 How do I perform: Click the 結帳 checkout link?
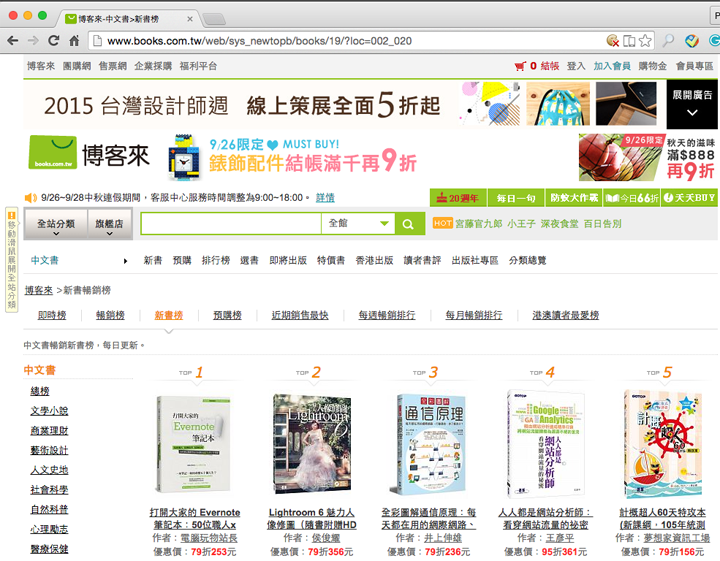550,66
